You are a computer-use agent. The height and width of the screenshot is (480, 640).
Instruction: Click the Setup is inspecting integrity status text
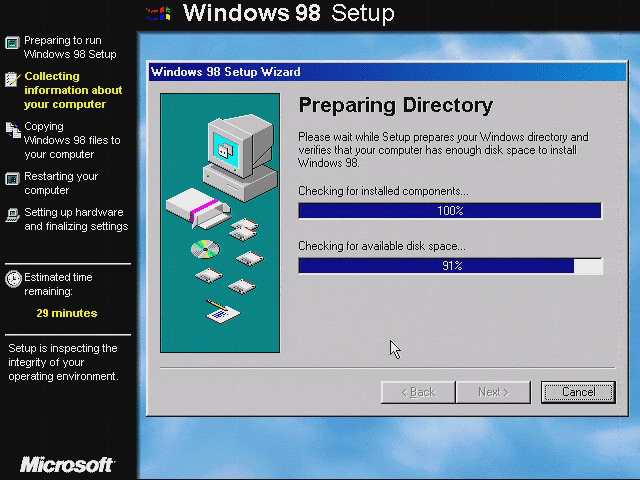63,362
